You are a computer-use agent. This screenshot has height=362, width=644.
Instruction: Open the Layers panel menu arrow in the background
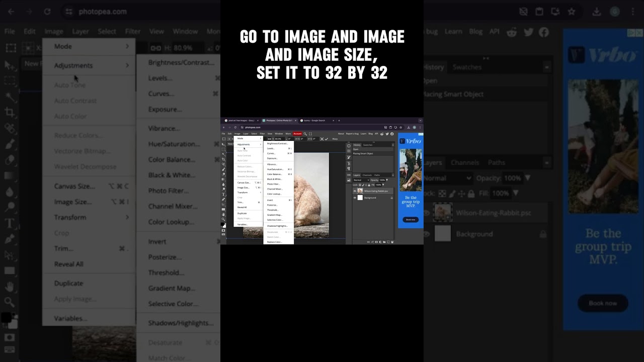[x=546, y=162]
